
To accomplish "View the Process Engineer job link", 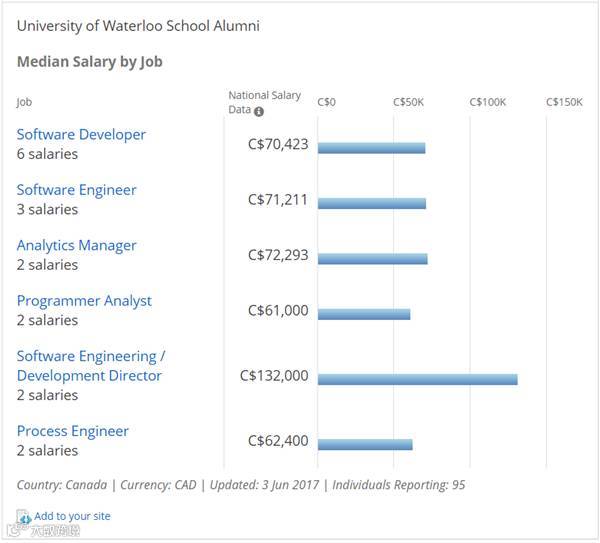I will pos(72,431).
